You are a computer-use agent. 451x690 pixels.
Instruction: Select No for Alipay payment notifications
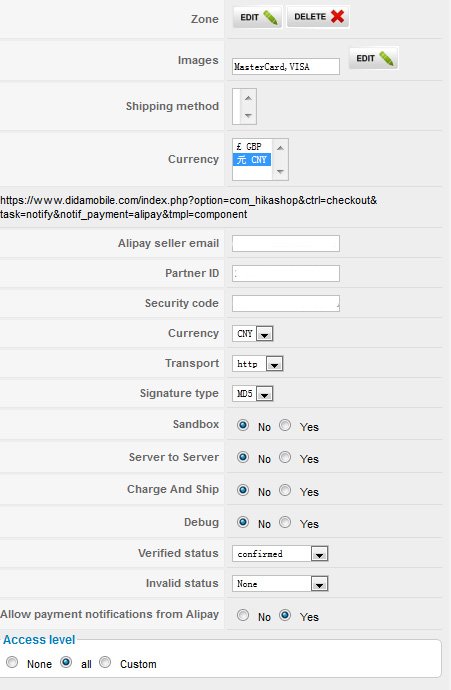click(243, 615)
